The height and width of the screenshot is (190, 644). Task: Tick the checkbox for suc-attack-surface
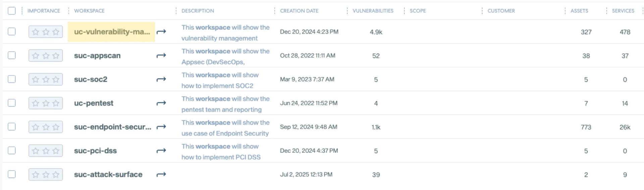pyautogui.click(x=12, y=174)
